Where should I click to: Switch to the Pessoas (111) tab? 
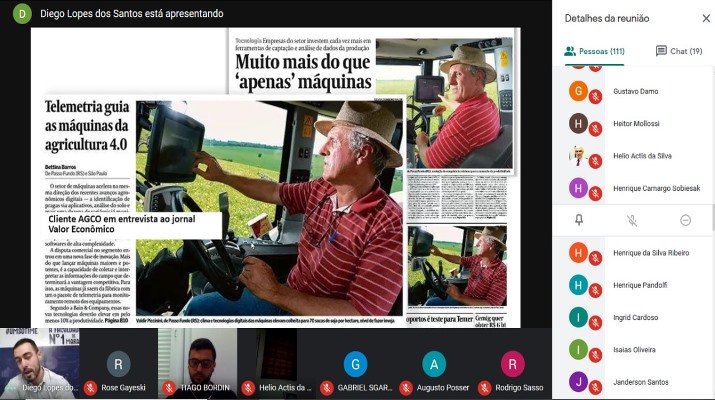click(595, 51)
